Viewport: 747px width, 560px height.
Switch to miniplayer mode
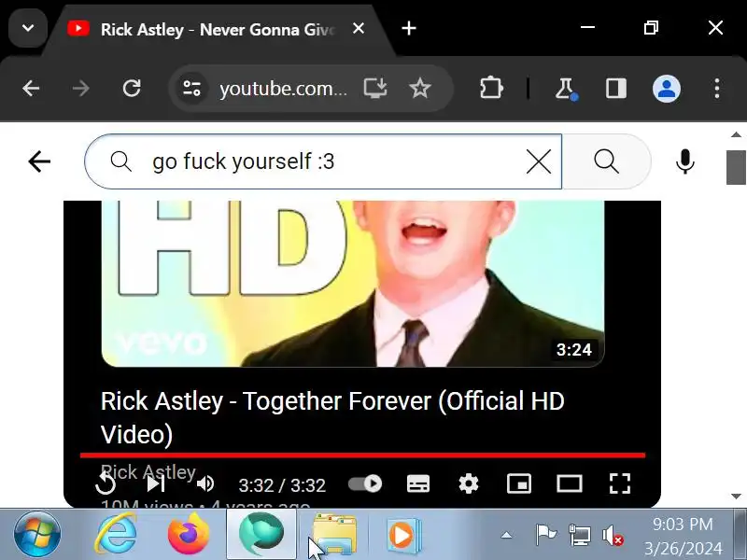[519, 484]
